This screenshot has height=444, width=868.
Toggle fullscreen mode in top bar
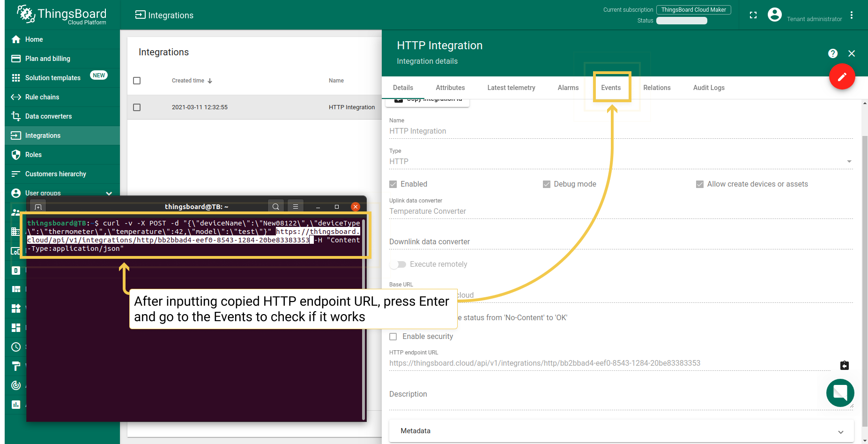(753, 15)
